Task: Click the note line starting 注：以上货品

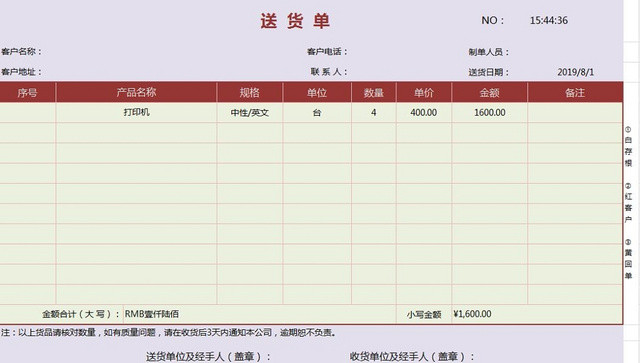Action: [x=169, y=333]
